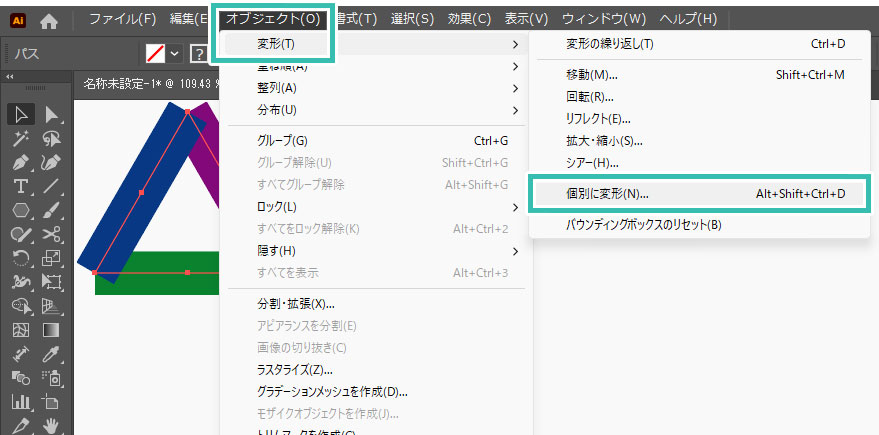
Task: Open the ウィンドウ(W) menu
Action: 603,19
